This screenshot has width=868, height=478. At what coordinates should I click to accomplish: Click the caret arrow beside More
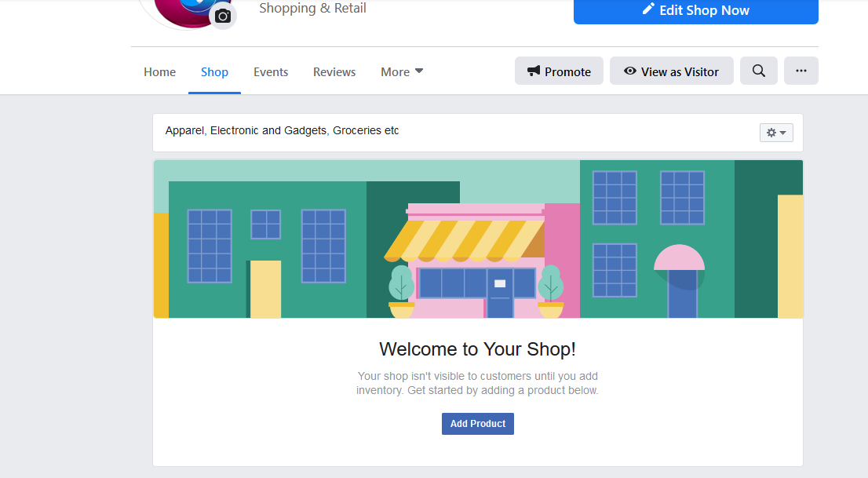(419, 71)
